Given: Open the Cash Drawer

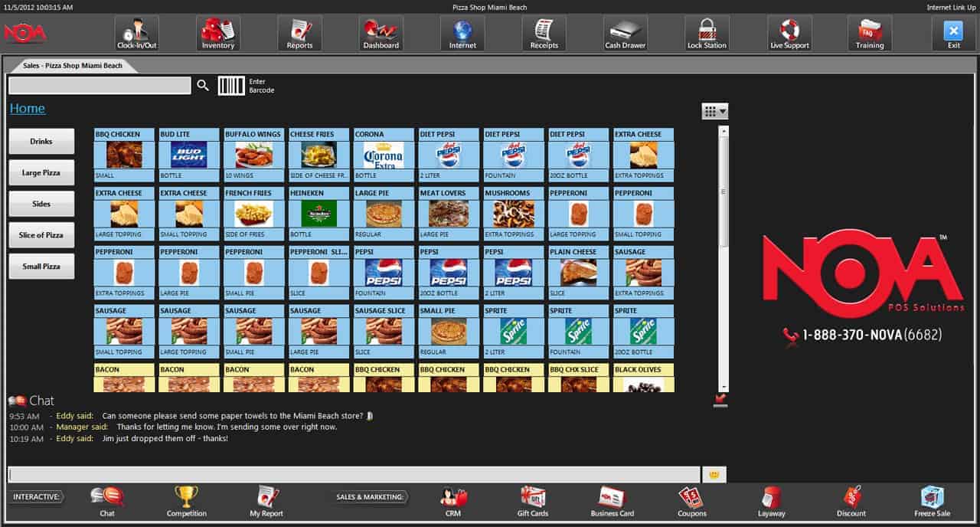Looking at the screenshot, I should (x=626, y=33).
